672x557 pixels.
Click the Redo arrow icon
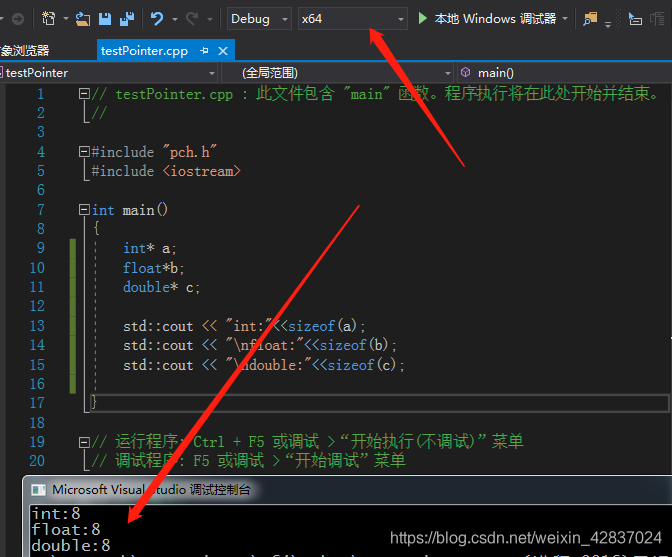pyautogui.click(x=192, y=19)
